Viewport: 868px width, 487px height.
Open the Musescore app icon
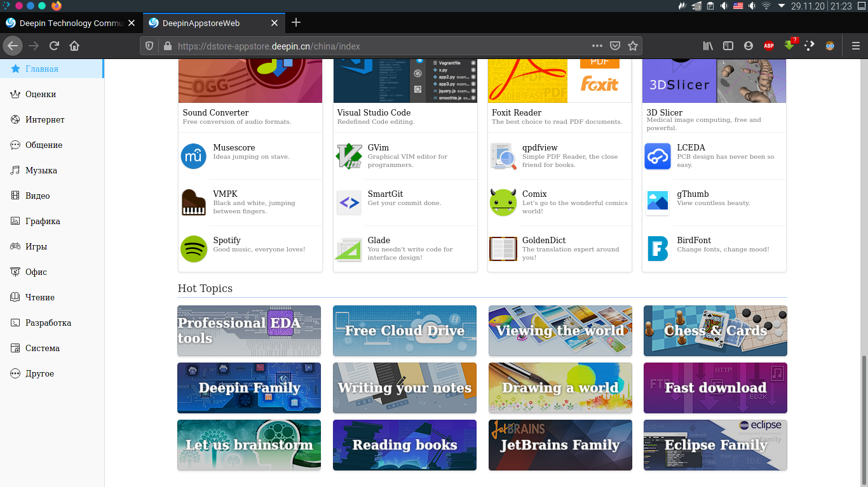click(194, 156)
